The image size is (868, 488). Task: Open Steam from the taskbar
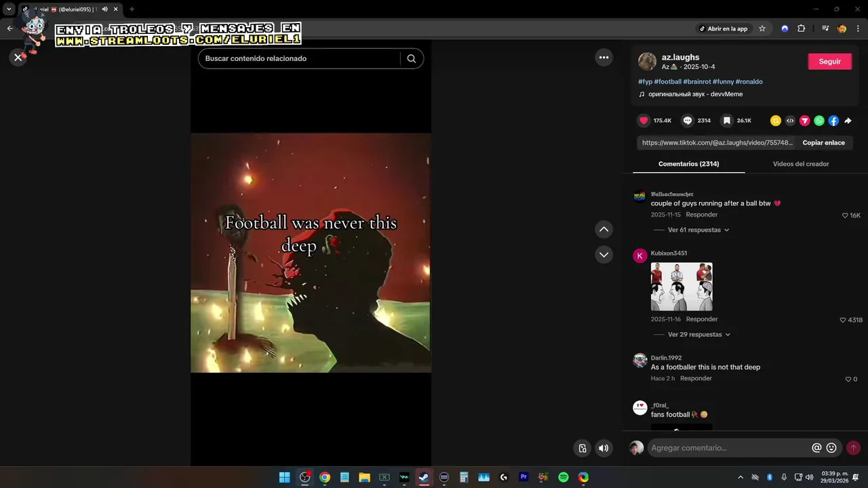pos(424,477)
